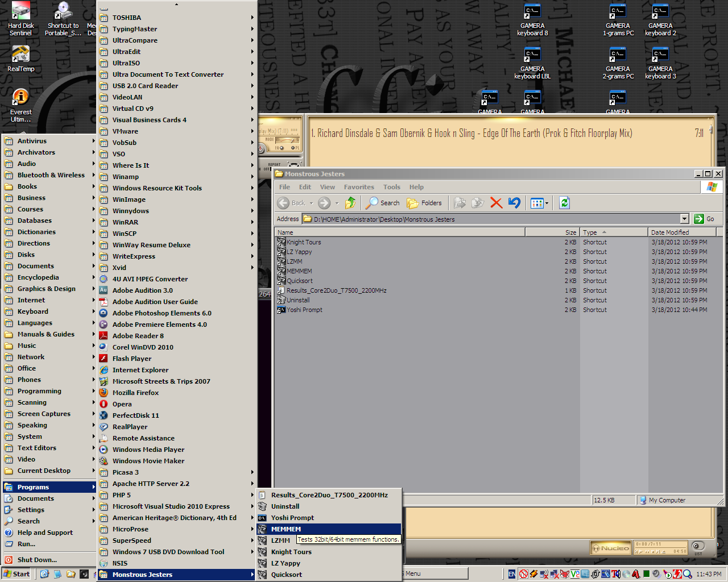Open the Back button history dropdown arrow
Screen dimensions: 728x582
(311, 203)
